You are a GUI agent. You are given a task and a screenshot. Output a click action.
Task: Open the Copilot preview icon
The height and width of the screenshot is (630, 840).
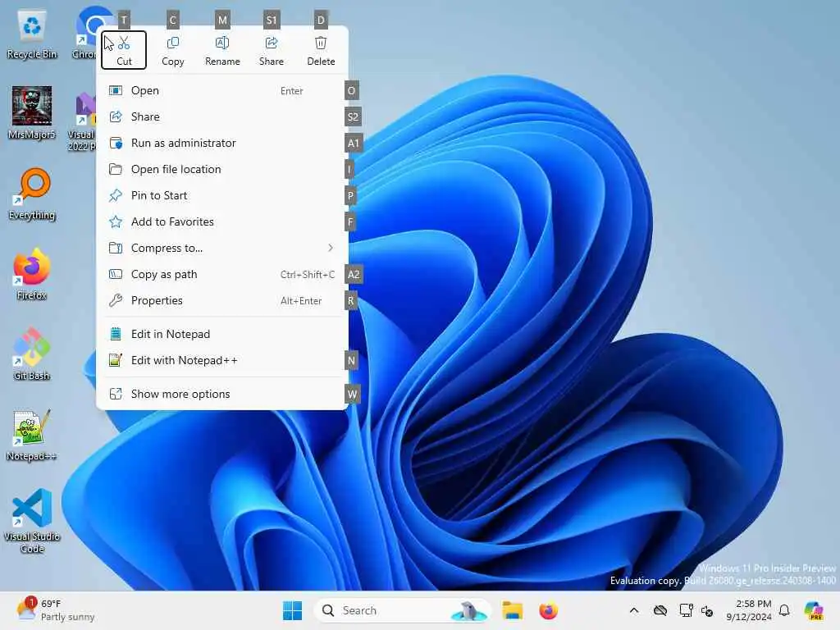814,610
